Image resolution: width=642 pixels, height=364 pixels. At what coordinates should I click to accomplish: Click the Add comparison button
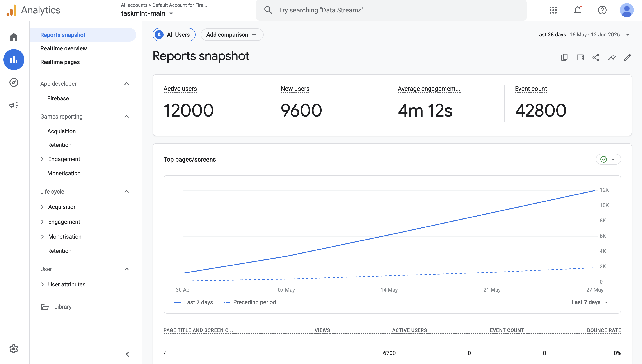pyautogui.click(x=232, y=34)
